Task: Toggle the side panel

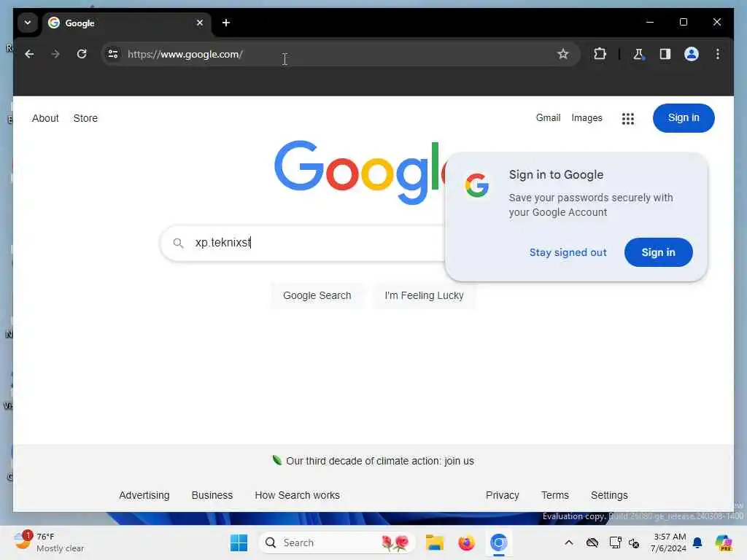Action: click(665, 54)
